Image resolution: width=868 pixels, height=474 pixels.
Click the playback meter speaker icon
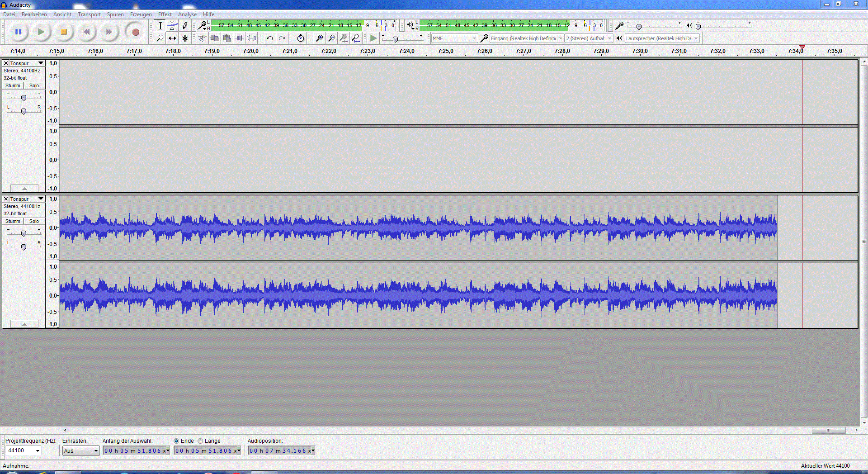[x=410, y=25]
